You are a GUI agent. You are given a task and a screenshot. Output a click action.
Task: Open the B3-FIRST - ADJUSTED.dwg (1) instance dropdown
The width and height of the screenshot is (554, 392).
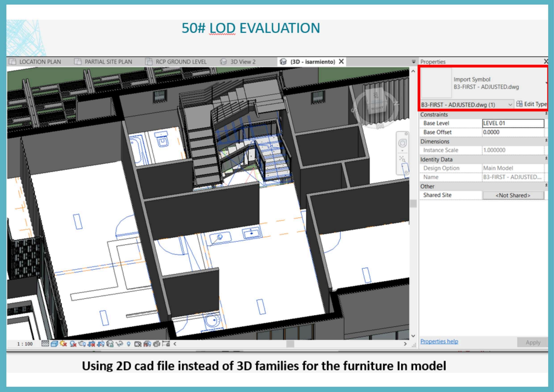point(510,105)
